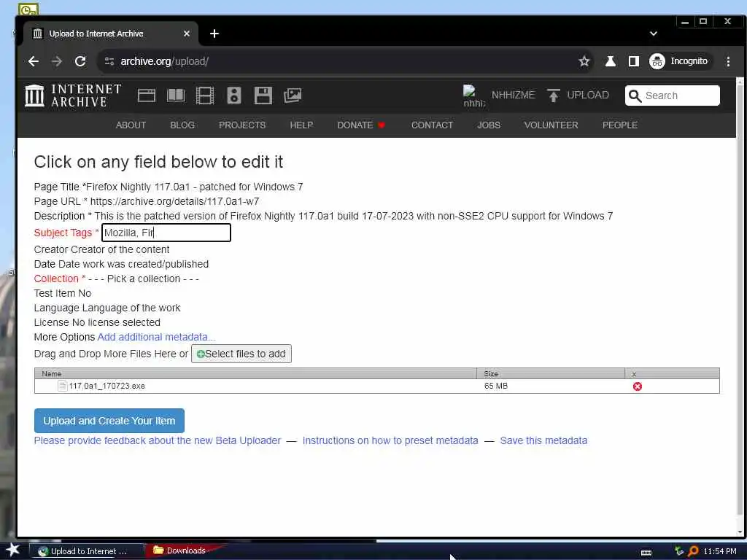Image resolution: width=747 pixels, height=560 pixels.
Task: Open the BLOG menu item
Action: [x=182, y=125]
